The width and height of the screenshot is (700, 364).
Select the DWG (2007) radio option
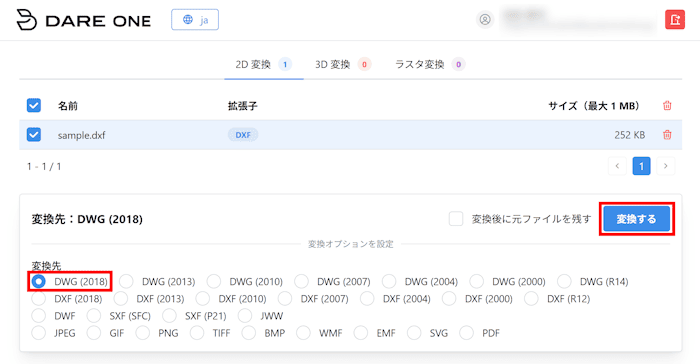[301, 281]
